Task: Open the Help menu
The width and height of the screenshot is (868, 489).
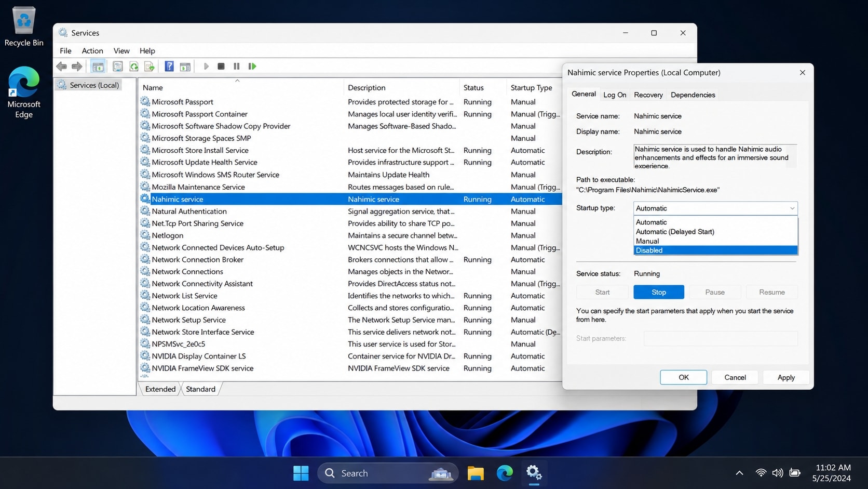Action: [x=147, y=51]
